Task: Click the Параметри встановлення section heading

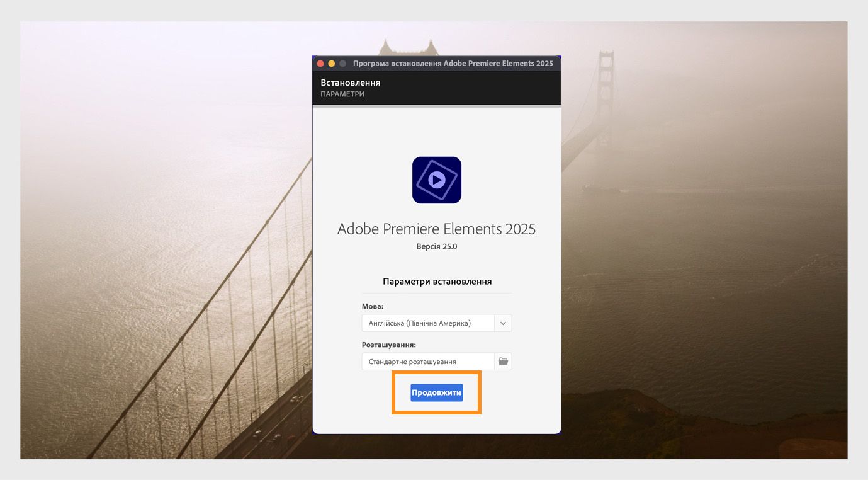Action: click(437, 282)
